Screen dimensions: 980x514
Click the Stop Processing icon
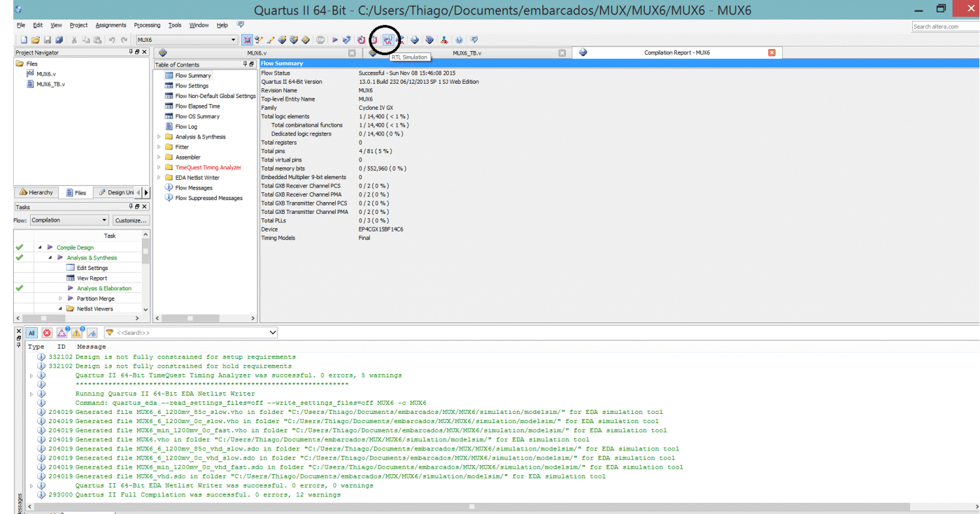click(321, 40)
